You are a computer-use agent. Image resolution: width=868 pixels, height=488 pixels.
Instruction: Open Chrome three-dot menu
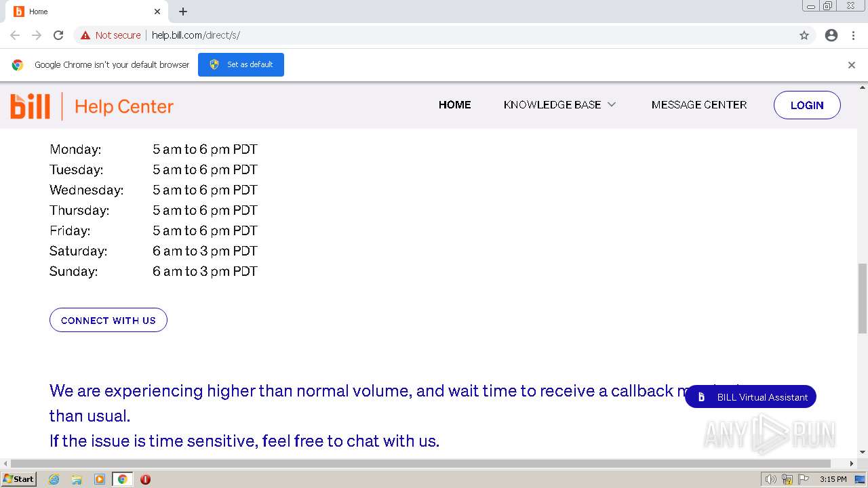click(853, 35)
